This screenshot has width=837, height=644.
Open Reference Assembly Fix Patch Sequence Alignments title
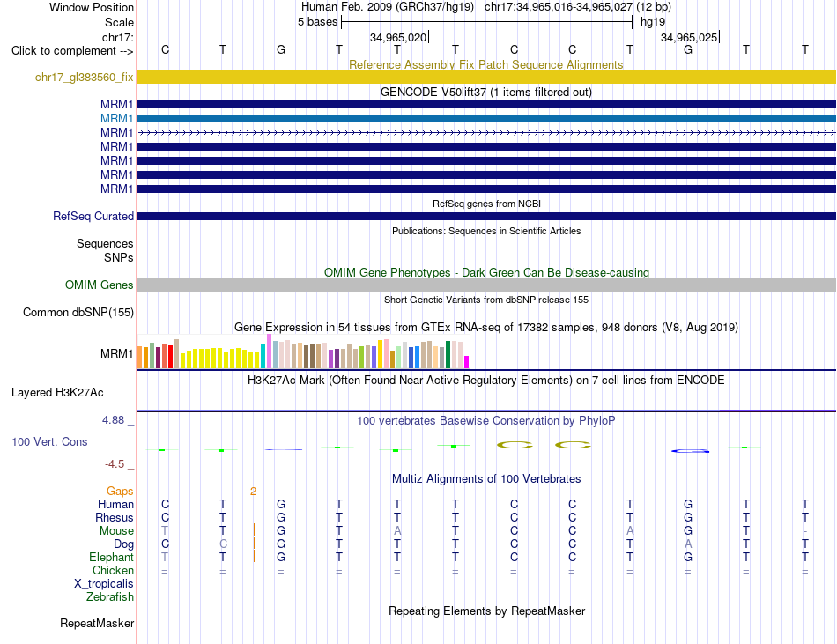coord(485,64)
